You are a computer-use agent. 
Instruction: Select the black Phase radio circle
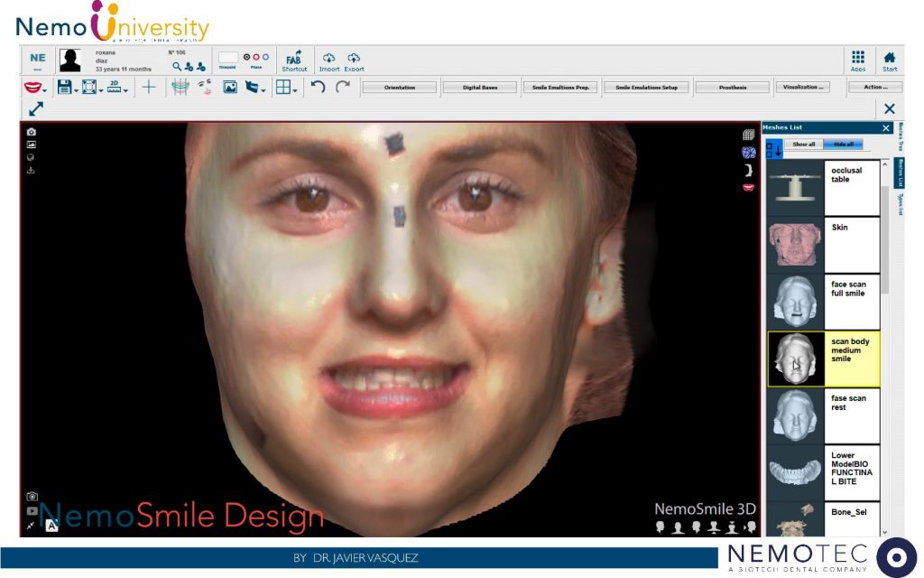pos(247,57)
